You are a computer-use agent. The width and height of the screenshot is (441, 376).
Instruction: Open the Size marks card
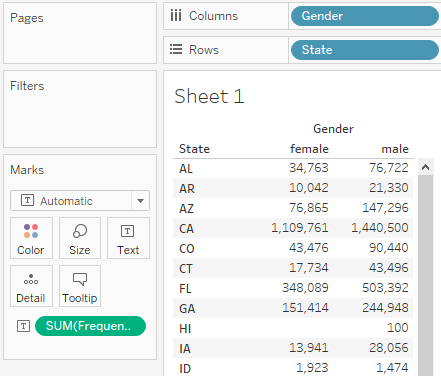point(80,238)
